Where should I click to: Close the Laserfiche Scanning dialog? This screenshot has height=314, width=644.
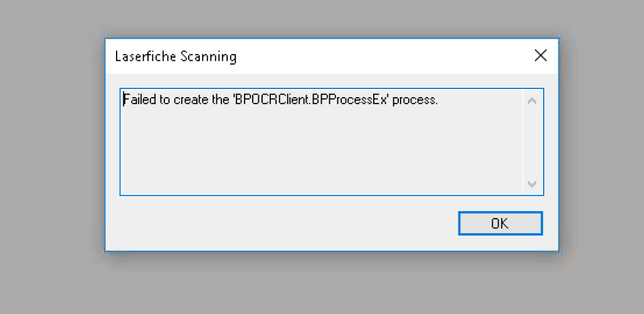click(x=541, y=56)
